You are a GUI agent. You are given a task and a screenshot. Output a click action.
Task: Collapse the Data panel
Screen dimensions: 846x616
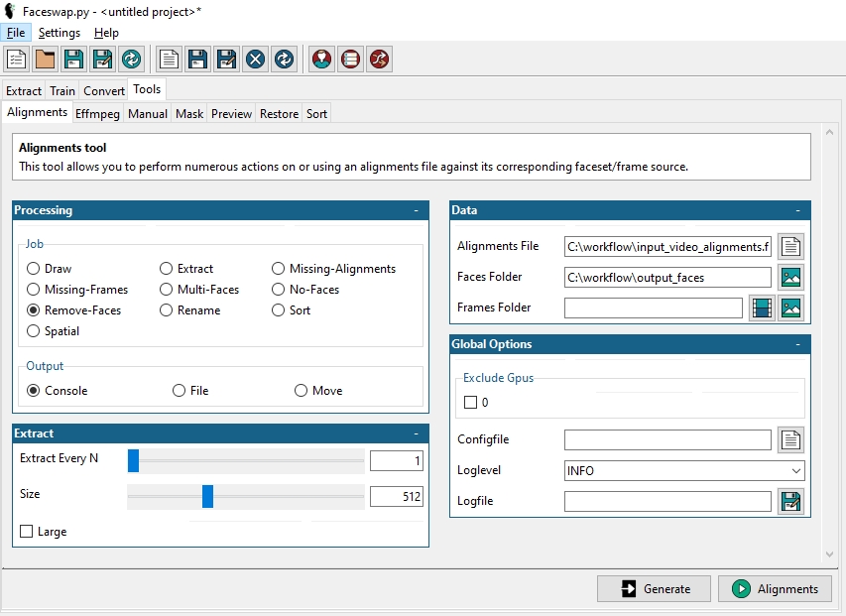coord(798,210)
